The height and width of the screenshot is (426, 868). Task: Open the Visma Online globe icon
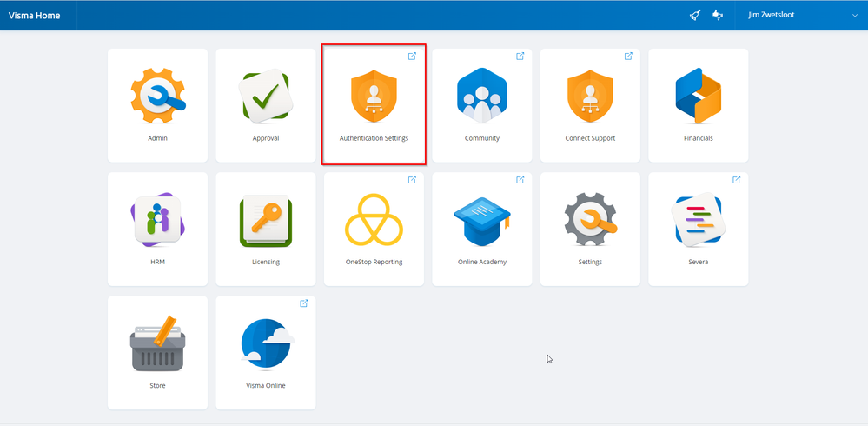[267, 343]
